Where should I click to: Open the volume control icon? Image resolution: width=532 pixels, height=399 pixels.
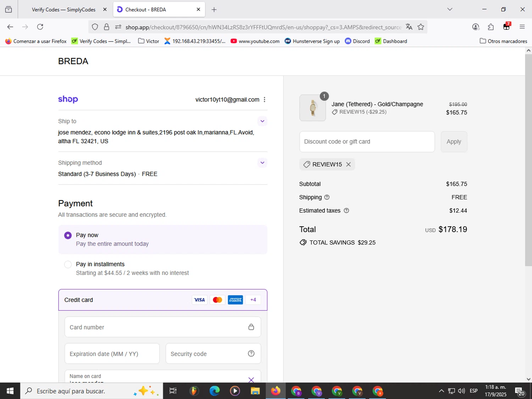pos(461,391)
